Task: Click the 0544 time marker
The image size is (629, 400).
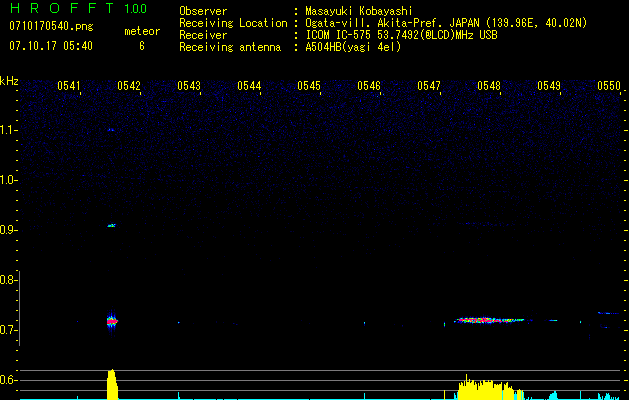Action: pyautogui.click(x=249, y=86)
